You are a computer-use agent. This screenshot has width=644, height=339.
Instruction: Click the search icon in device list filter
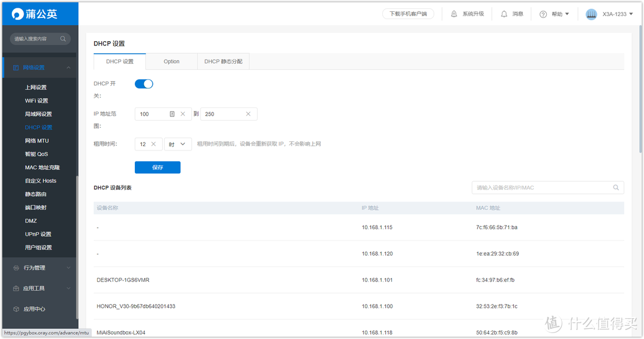tap(616, 187)
